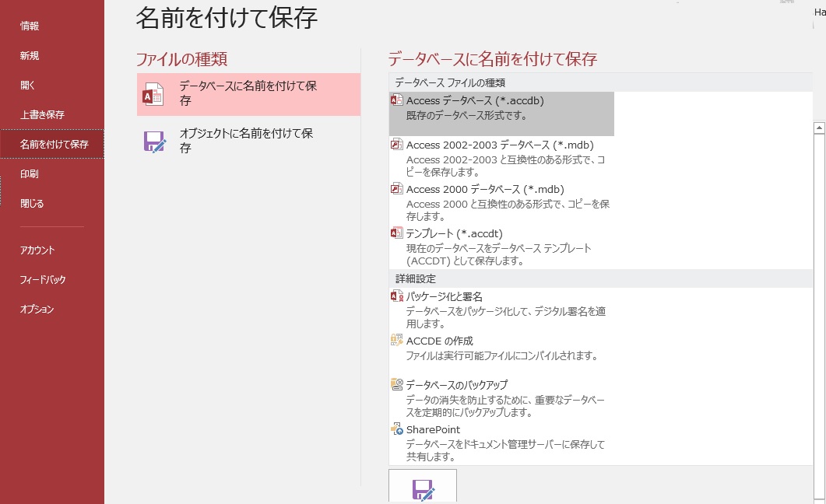Click description 既存のデータベース形式です。
This screenshot has width=826, height=504.
466,115
